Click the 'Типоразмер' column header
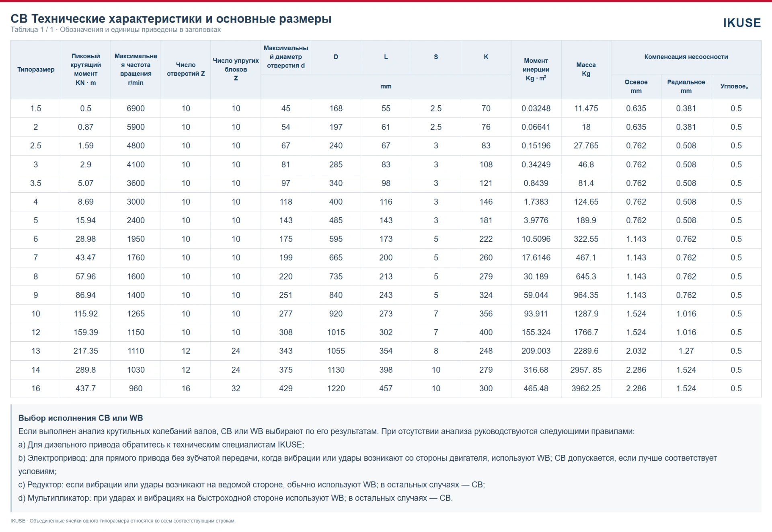This screenshot has height=532, width=772. pos(36,70)
